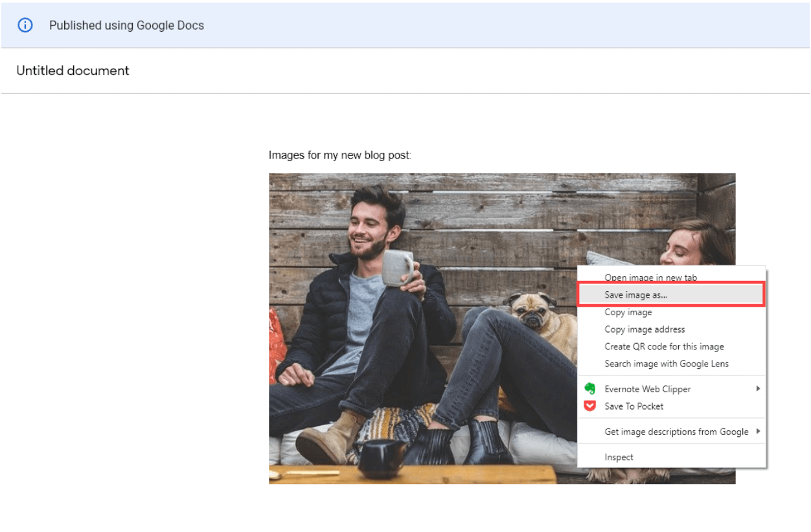811x532 pixels.
Task: Click Copy image address
Action: (645, 329)
